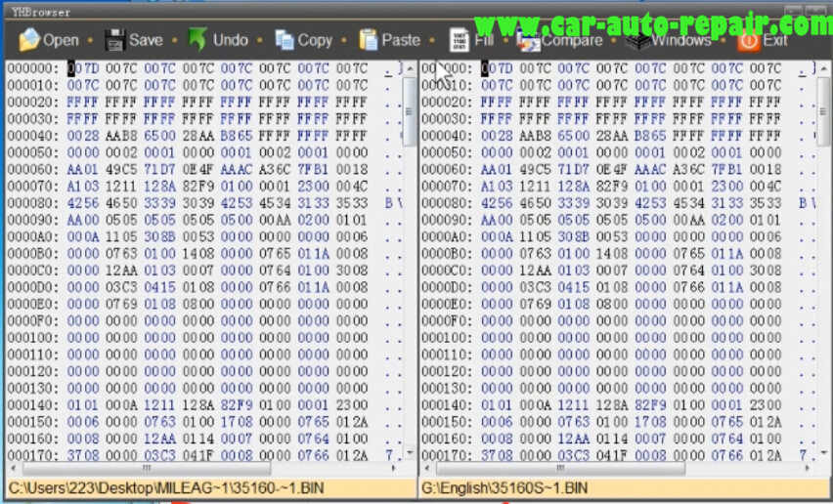Screen dimensions: 833x504
Task: Click the right pane vertical scrollbar up arrow
Action: tap(823, 69)
